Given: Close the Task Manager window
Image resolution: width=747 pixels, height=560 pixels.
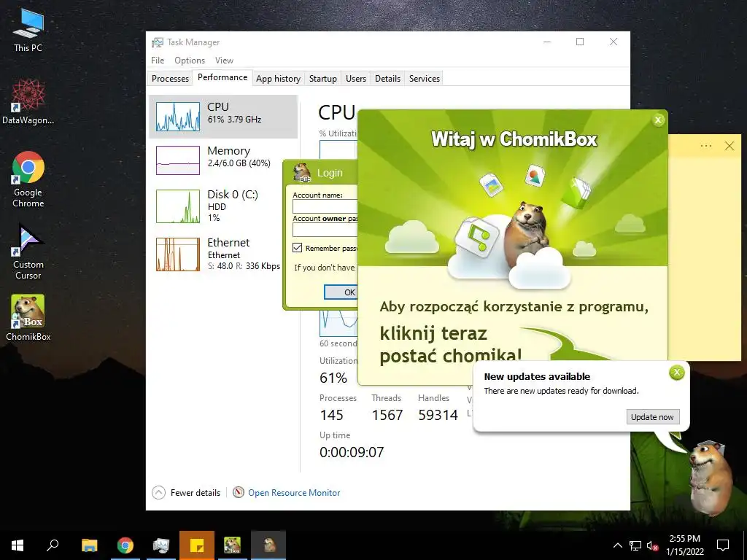Looking at the screenshot, I should tap(614, 42).
